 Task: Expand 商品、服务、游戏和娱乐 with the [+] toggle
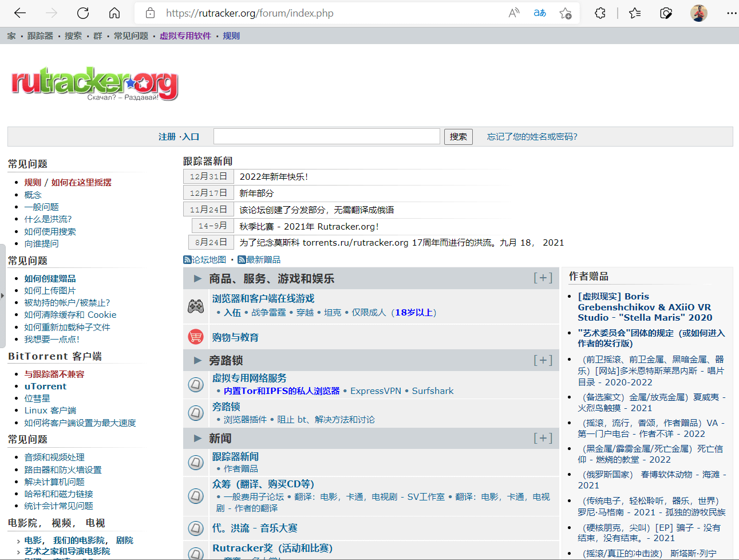(543, 278)
